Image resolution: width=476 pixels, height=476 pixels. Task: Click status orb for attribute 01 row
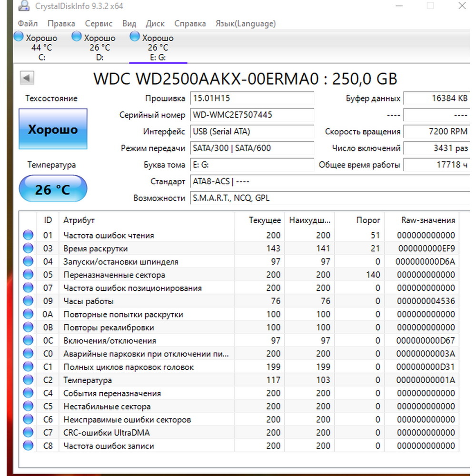pyautogui.click(x=28, y=235)
